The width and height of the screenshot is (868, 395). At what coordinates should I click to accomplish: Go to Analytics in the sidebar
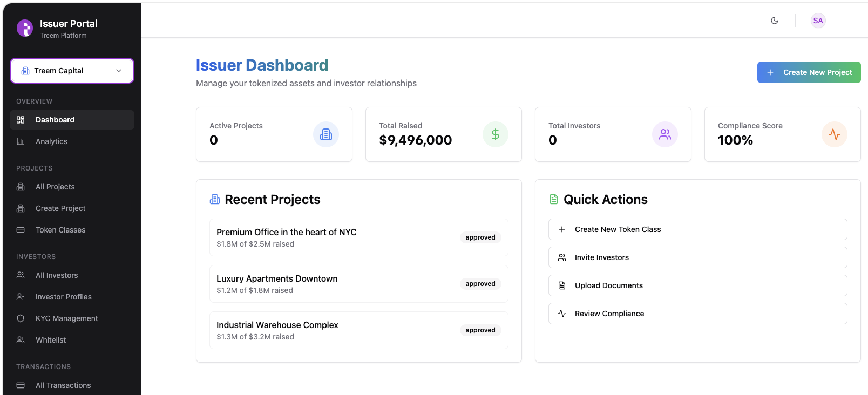72,141
